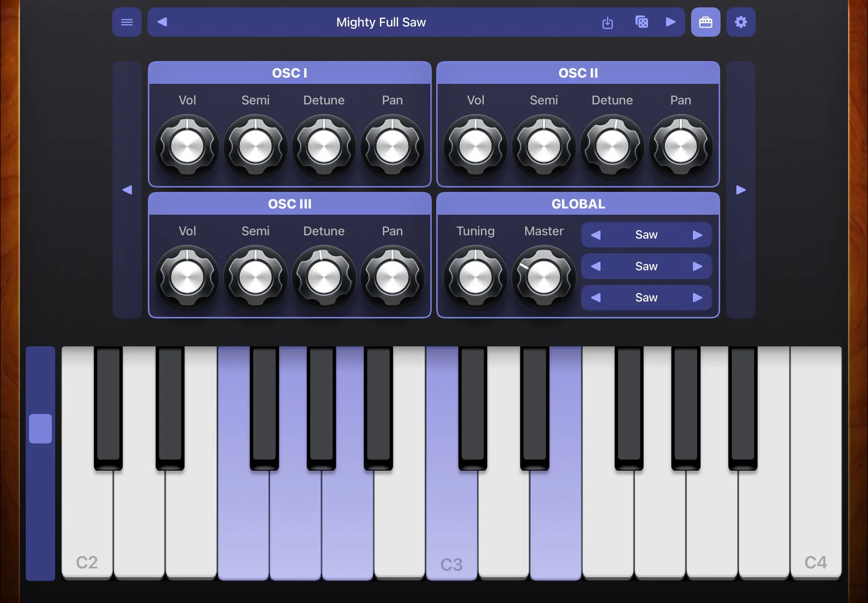Viewport: 868px width, 603px height.
Task: Click OSC II Pan knob
Action: coord(680,147)
